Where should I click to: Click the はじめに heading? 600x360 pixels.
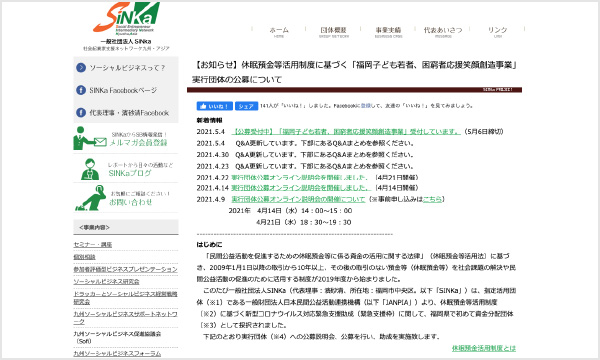[x=209, y=244]
